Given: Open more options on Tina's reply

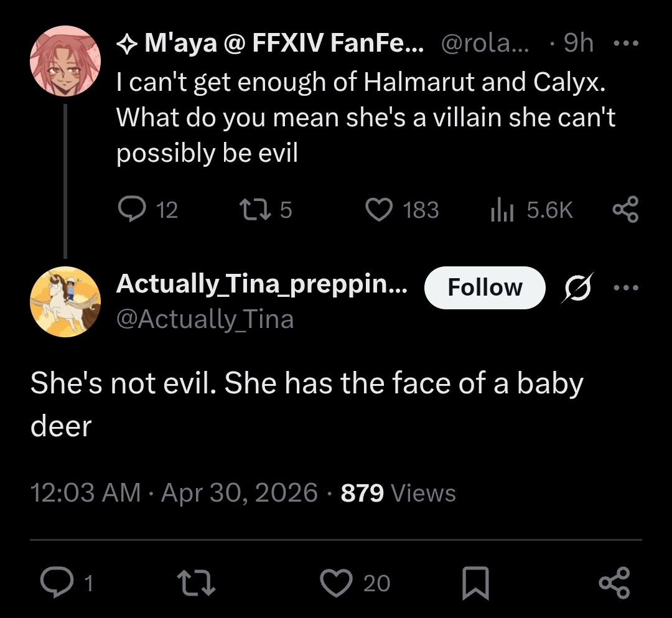Looking at the screenshot, I should click(x=625, y=288).
